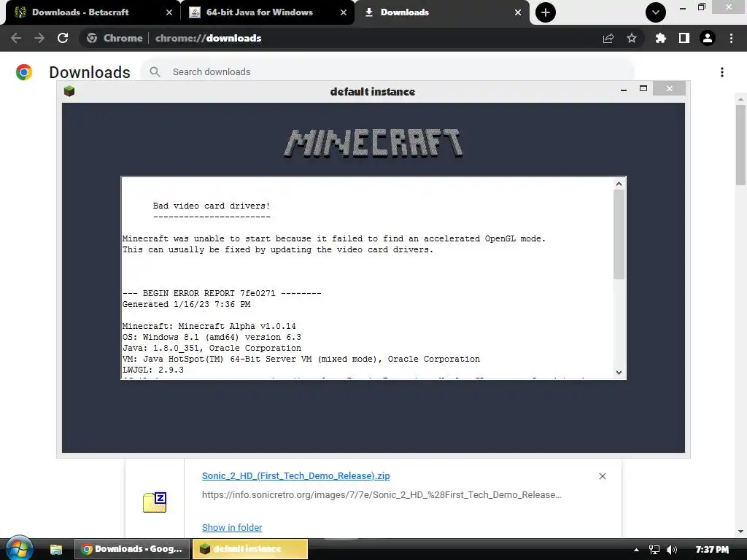Open the Chrome three-dot menu
The image size is (747, 560).
pyautogui.click(x=731, y=38)
